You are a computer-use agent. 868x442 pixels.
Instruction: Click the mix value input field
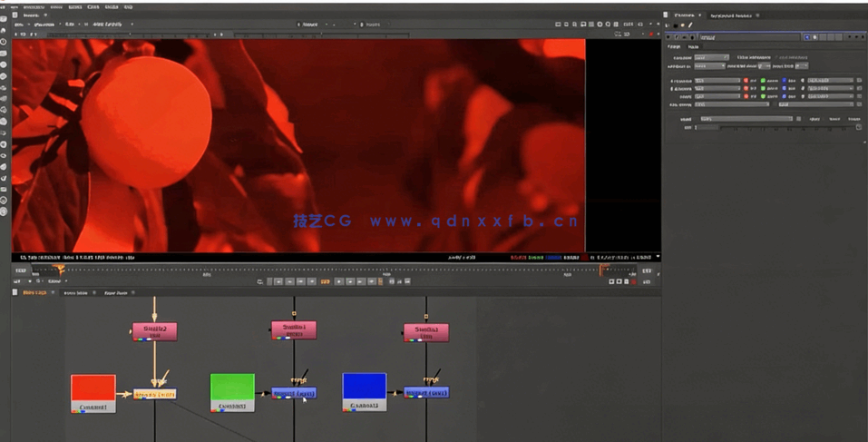707,127
